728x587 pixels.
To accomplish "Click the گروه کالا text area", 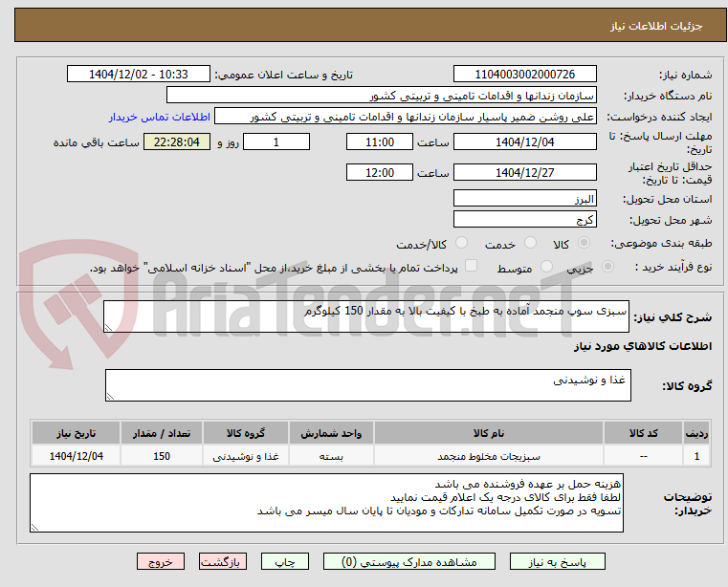I will 368,385.
